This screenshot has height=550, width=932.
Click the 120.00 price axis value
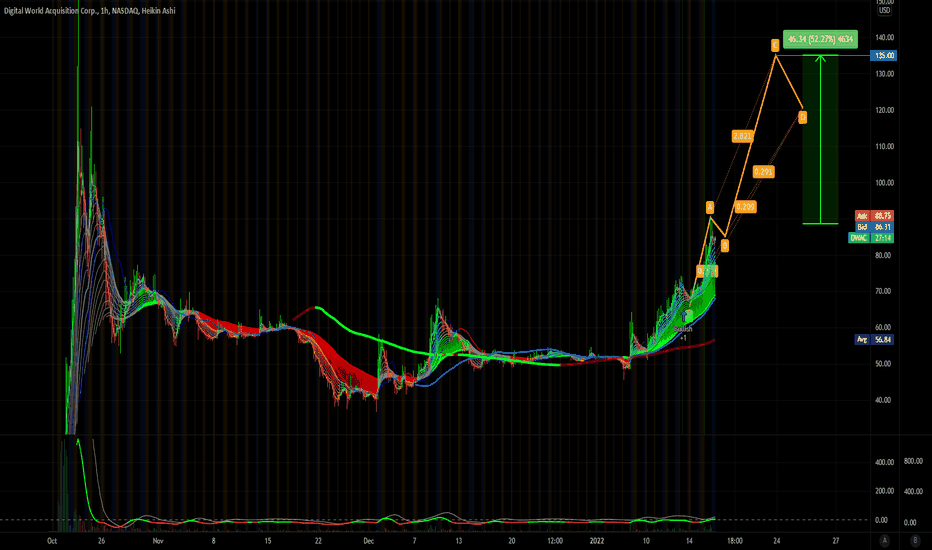[x=884, y=110]
